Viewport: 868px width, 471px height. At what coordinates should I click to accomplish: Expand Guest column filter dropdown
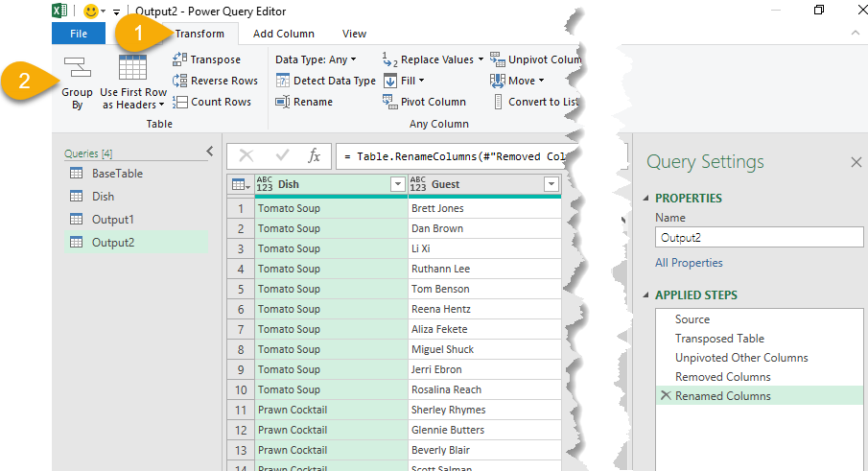tap(551, 184)
